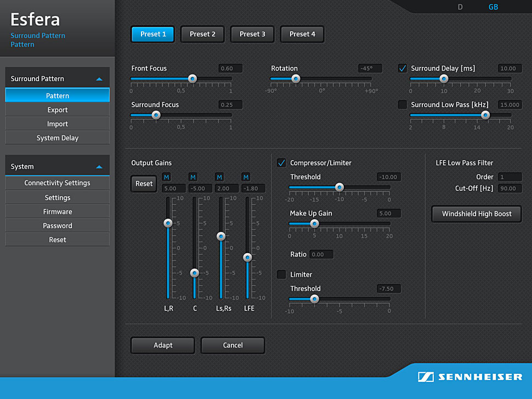Switch language to D
Viewport: 532px width, 399px height.
click(x=460, y=7)
